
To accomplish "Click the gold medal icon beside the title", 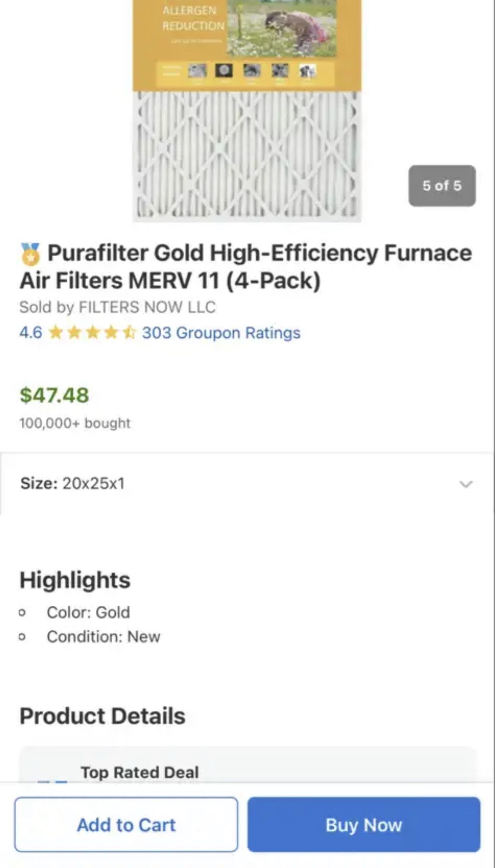I will coord(30,254).
